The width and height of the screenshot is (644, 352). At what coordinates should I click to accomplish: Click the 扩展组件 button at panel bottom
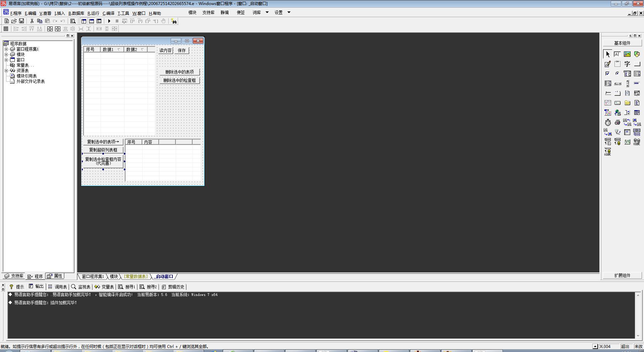click(x=622, y=275)
